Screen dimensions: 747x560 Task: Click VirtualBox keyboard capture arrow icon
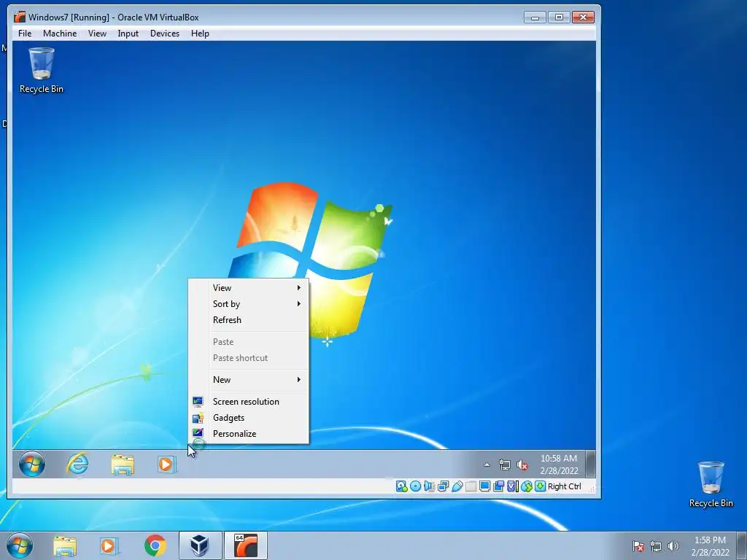(541, 486)
